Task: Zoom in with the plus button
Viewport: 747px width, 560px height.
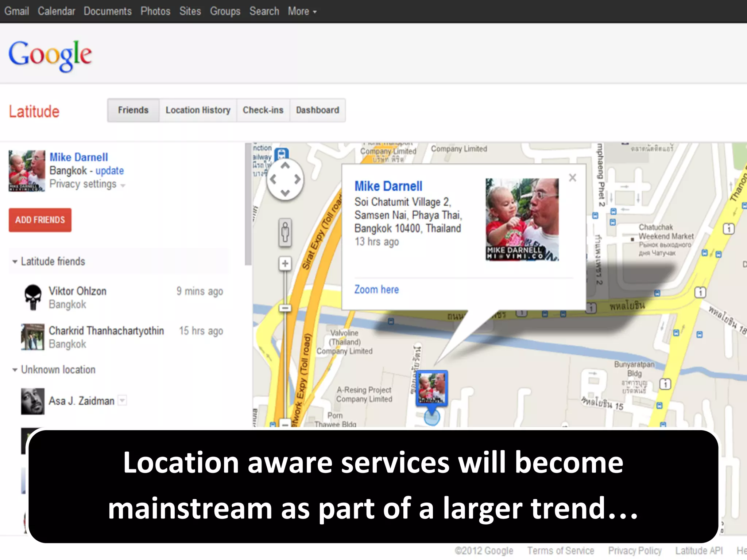Action: (285, 263)
